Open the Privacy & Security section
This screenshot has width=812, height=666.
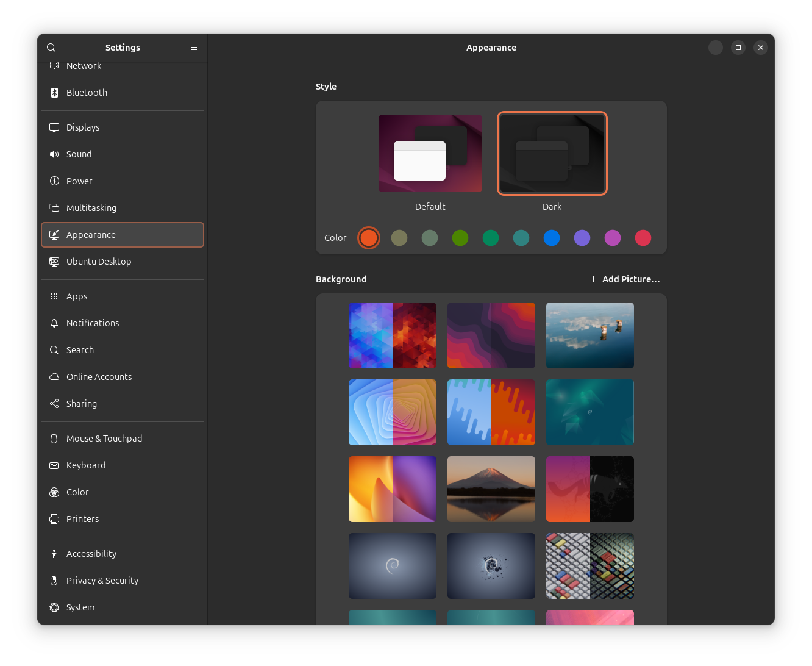pyautogui.click(x=102, y=581)
